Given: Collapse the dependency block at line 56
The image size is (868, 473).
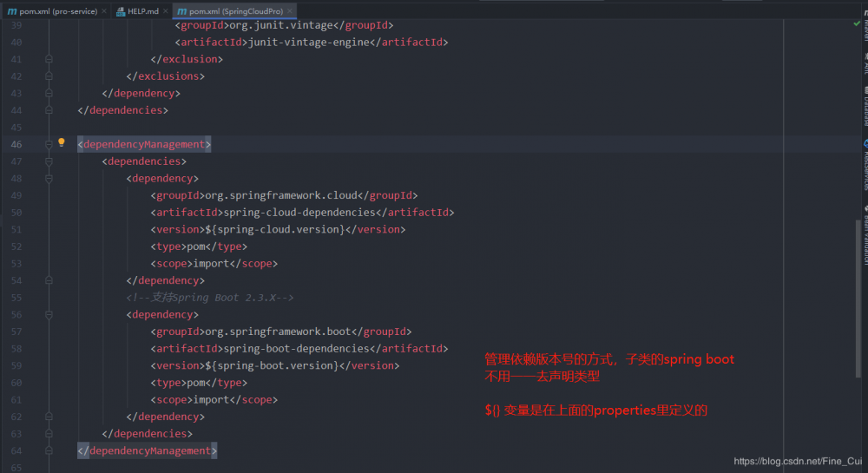Looking at the screenshot, I should pos(49,315).
